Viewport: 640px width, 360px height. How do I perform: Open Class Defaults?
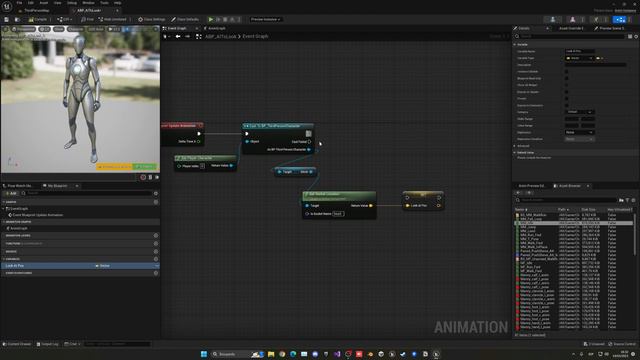coord(185,19)
